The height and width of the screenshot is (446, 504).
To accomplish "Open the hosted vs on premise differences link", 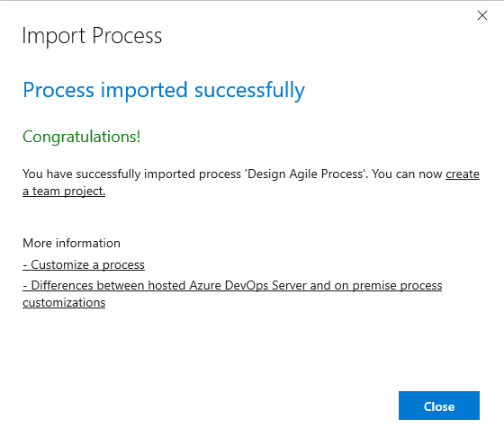I will pos(232,294).
